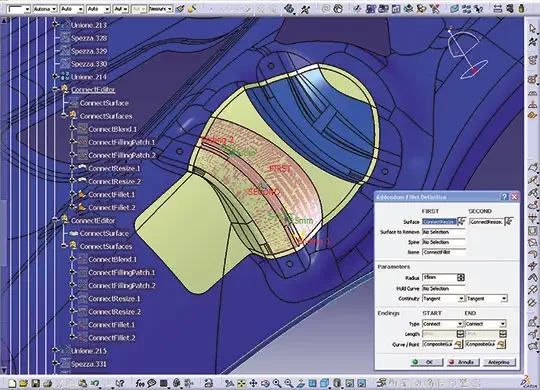The height and width of the screenshot is (390, 540).
Task: Expand the Unione.213 tree node
Action: pos(55,25)
